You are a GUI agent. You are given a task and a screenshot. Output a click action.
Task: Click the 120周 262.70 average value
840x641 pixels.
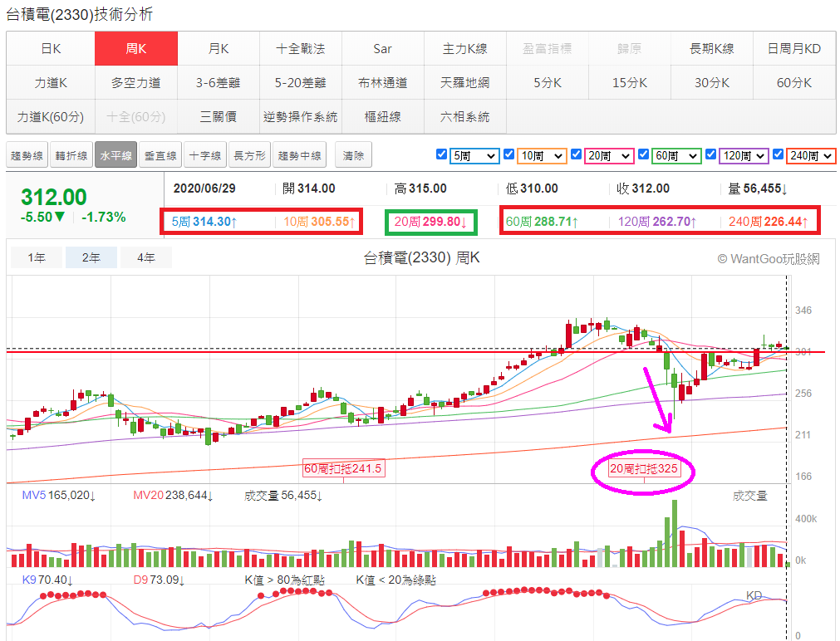point(657,222)
